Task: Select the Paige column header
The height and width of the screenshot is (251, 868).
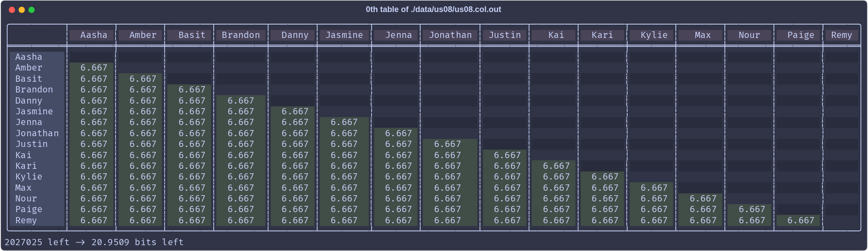Action: (x=798, y=35)
